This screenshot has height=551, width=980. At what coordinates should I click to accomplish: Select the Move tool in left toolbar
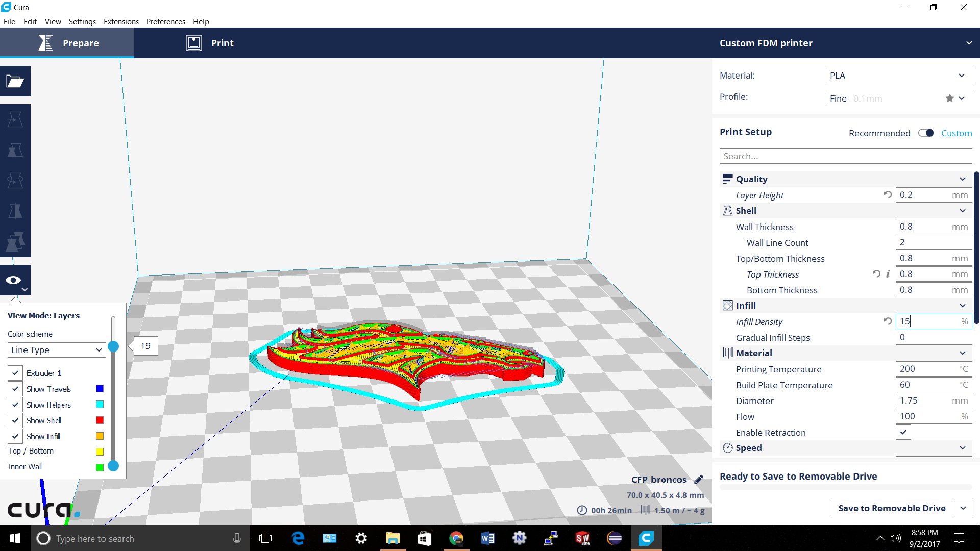[15, 119]
